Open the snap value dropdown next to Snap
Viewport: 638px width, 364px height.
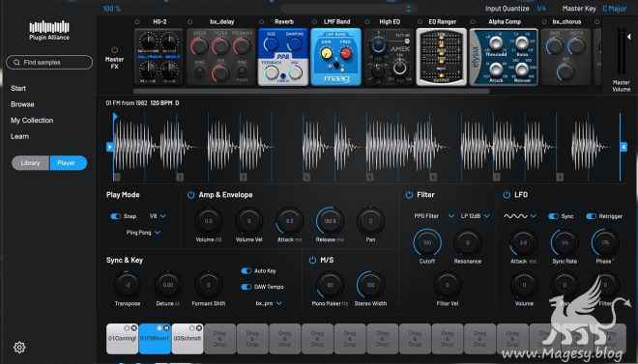[158, 216]
